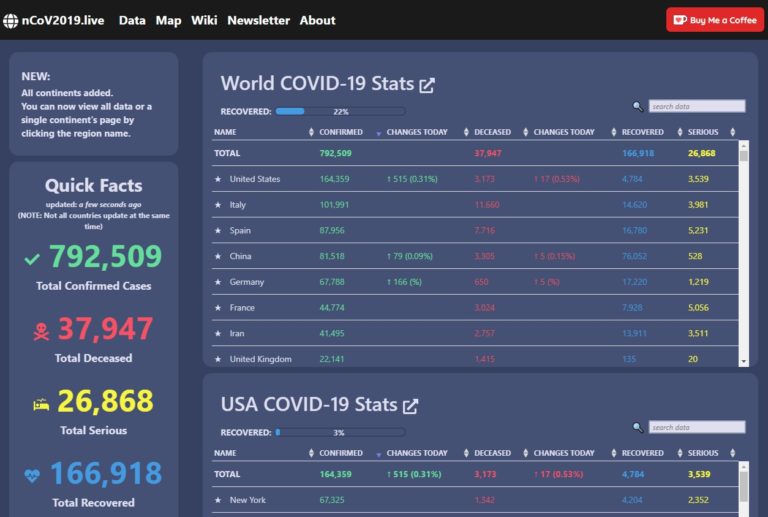The image size is (768, 517).
Task: Click the bed icon beside Total Serious
Action: [41, 404]
